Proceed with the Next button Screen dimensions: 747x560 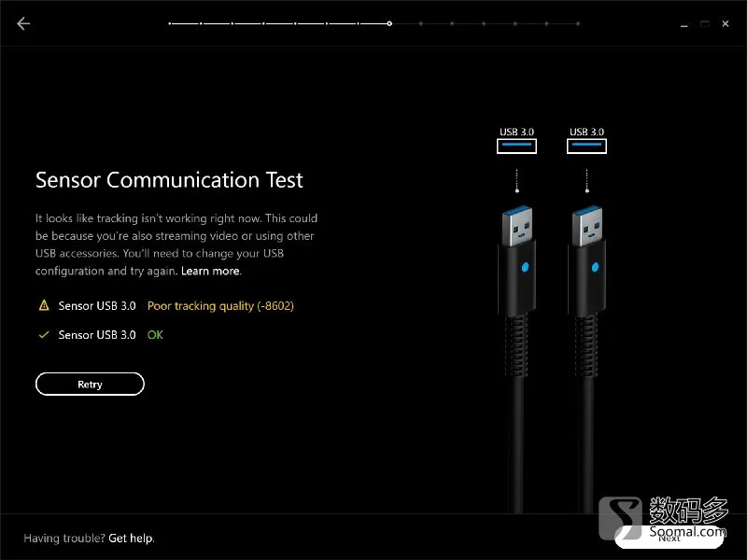tap(669, 538)
